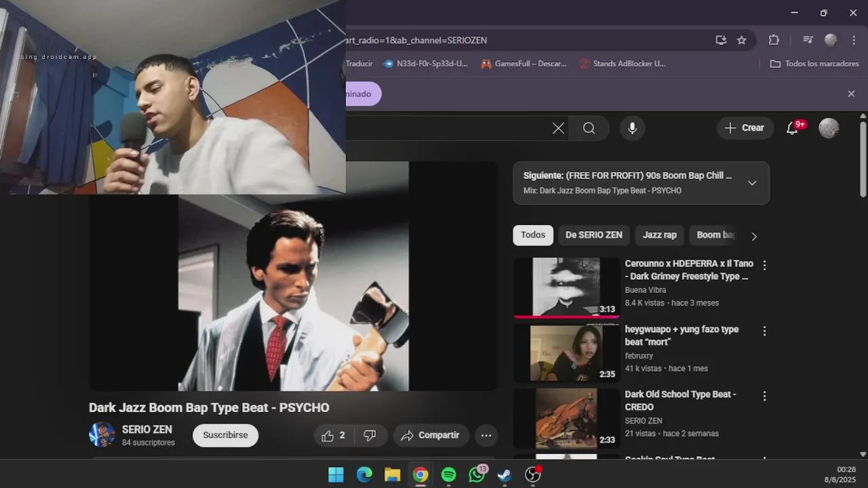Open the heygwuapo yung fazo video thumbnail
This screenshot has width=868, height=488.
pyautogui.click(x=566, y=352)
